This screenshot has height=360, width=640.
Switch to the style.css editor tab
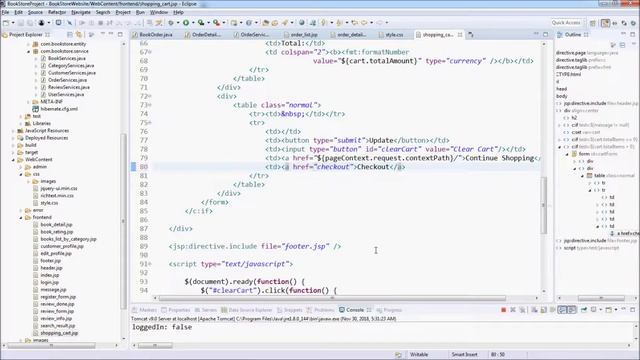391,35
